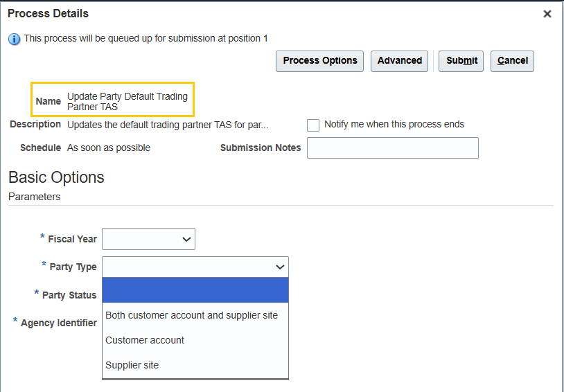564x392 pixels.
Task: Close the Process Details dialog
Action: coord(547,14)
